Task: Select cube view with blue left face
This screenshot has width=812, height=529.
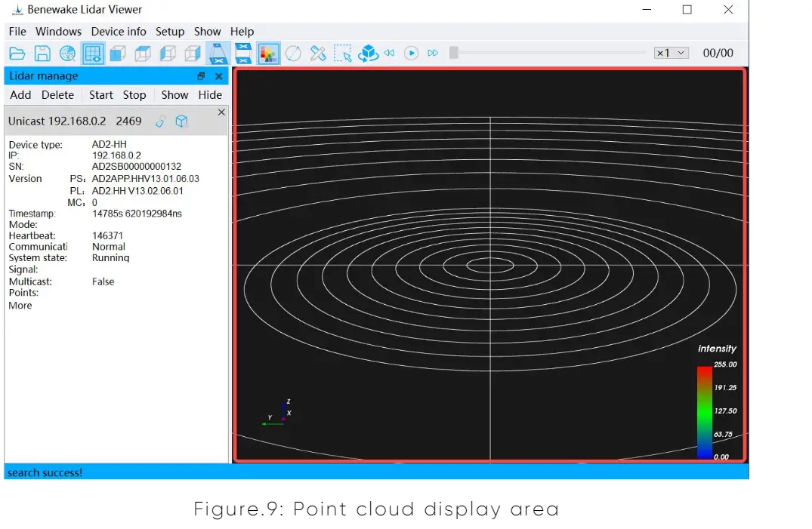Action: 168,54
